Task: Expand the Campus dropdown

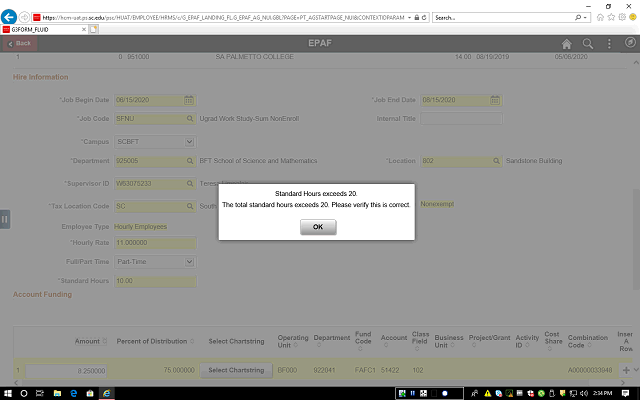Action: [189, 142]
